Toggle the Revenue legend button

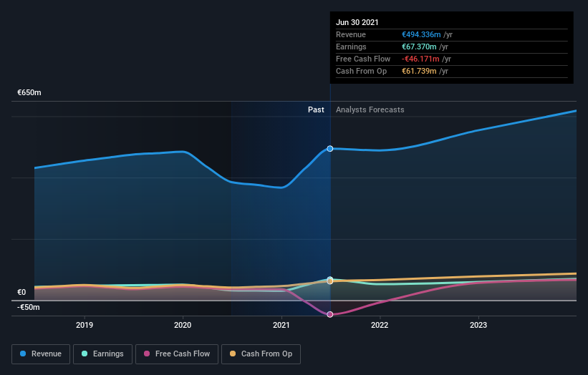click(41, 354)
